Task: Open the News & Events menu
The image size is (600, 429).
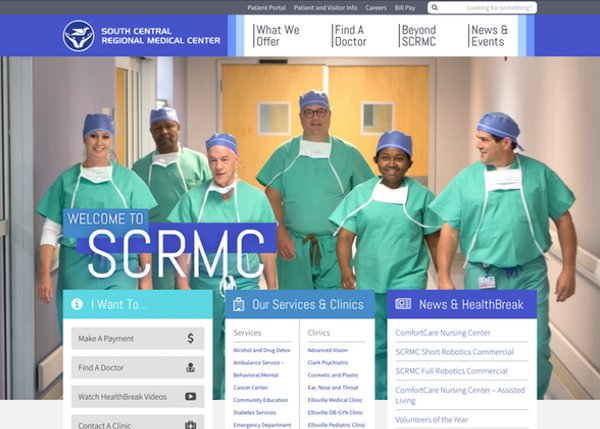Action: [489, 36]
